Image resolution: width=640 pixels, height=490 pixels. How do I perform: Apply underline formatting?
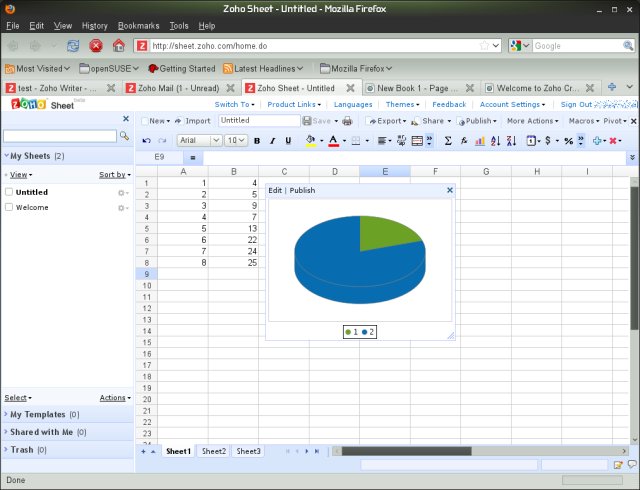click(x=289, y=141)
